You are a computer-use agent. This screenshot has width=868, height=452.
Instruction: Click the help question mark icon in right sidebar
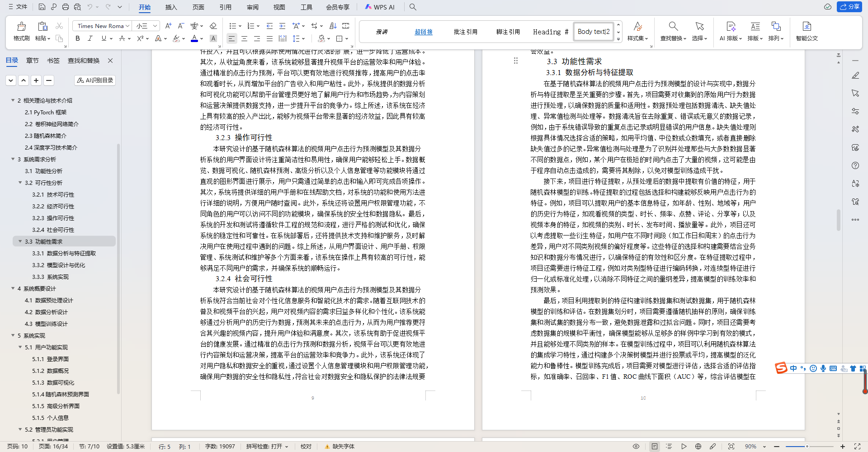coord(855,165)
